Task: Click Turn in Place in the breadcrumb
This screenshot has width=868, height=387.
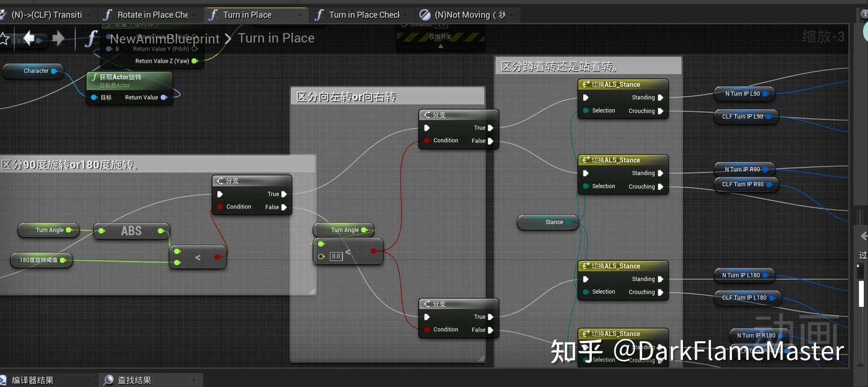Action: click(276, 38)
